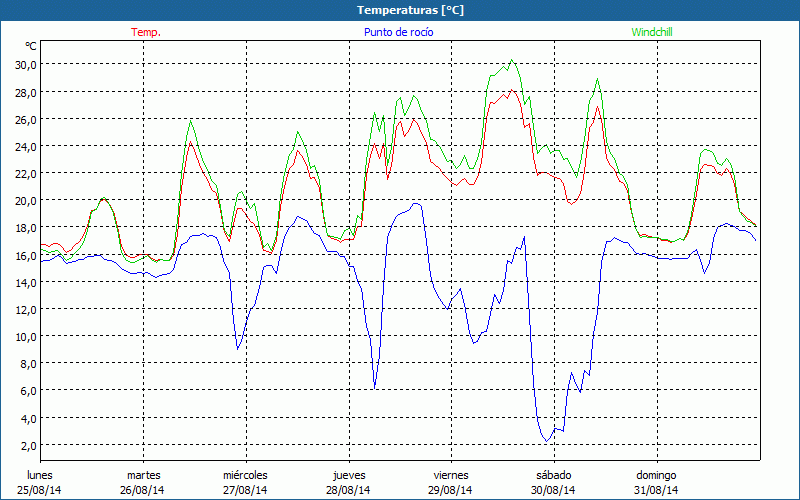
Task: Select the martes 26/08/14 date marker
Action: pyautogui.click(x=143, y=482)
